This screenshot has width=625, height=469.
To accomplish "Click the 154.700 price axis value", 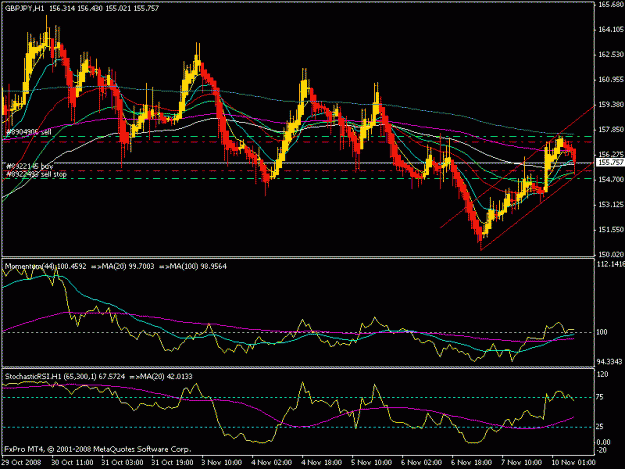I will 611,180.
